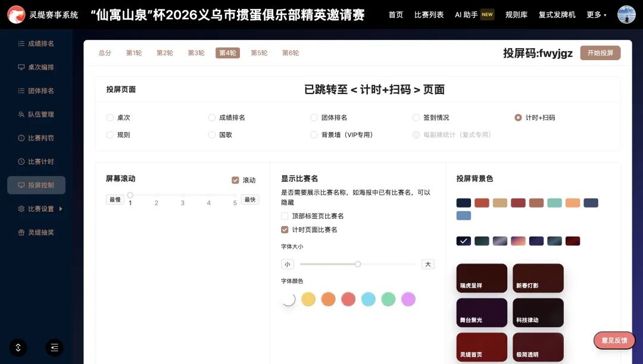
Task: Select the 背景墙（VIP专用）radio option
Action: [314, 134]
